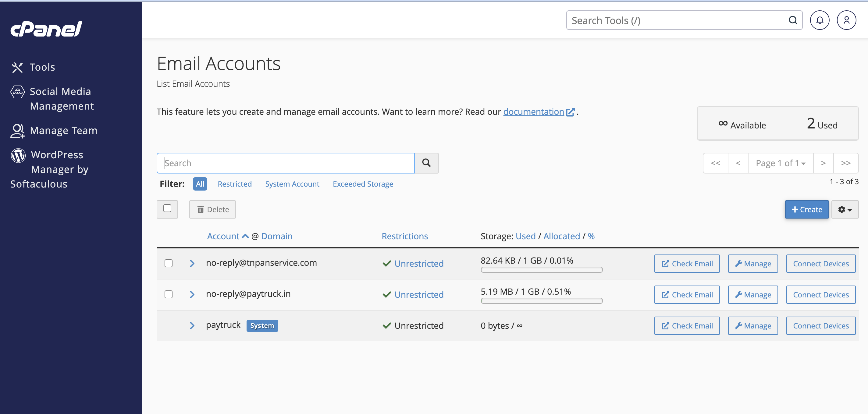Check the no-reply@tnpanservice.com row checkbox
Viewport: 868px width, 414px height.
coord(169,263)
